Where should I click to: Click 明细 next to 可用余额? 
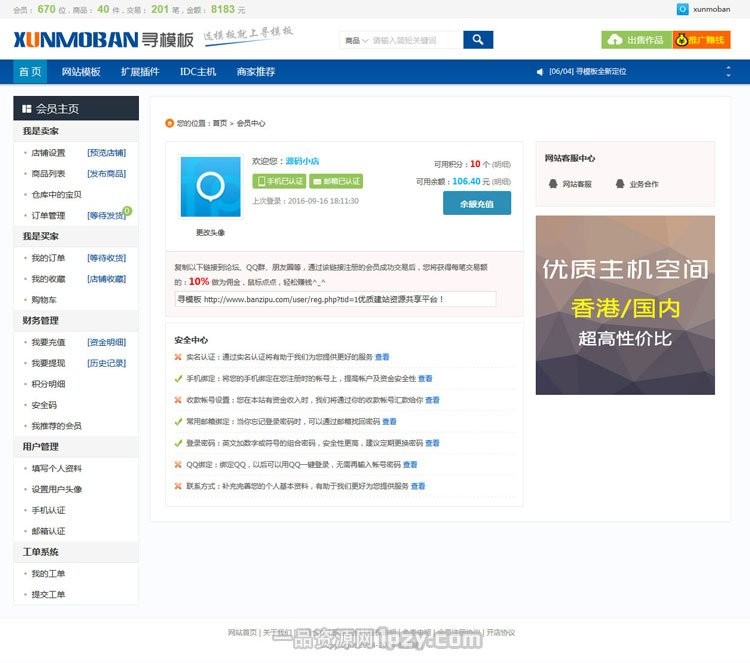coord(501,182)
